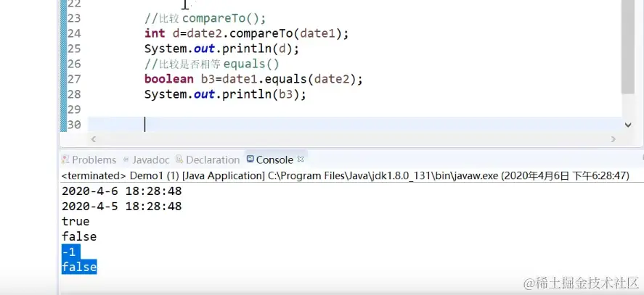Screen dimensions: 644x295
Task: Click console output '2020-4-5 18:28:48'
Action: tap(121, 207)
